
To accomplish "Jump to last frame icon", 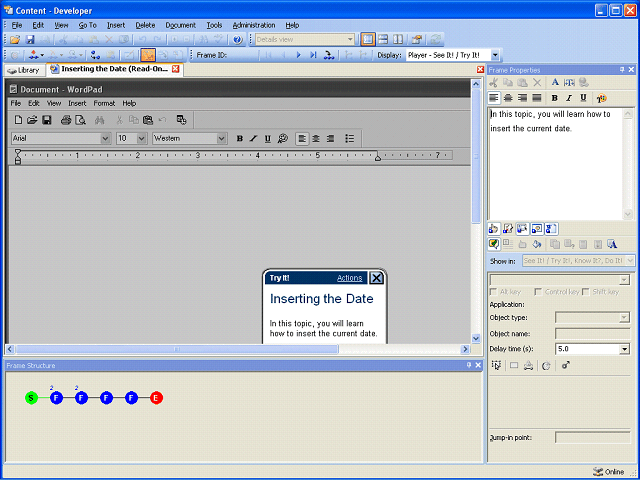I will coord(313,55).
